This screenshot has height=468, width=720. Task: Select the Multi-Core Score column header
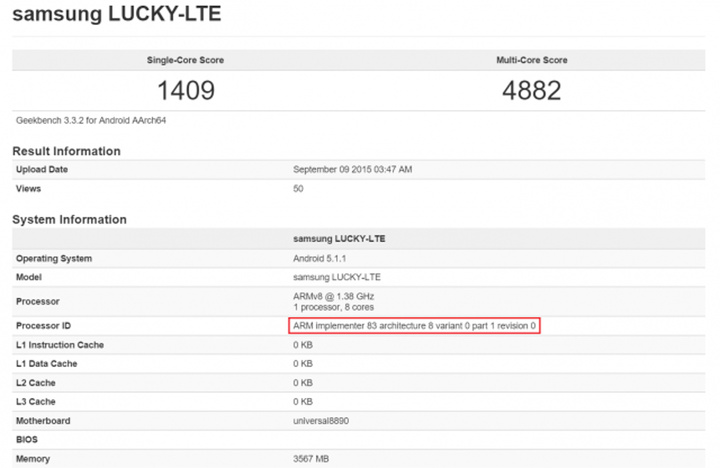coord(532,60)
